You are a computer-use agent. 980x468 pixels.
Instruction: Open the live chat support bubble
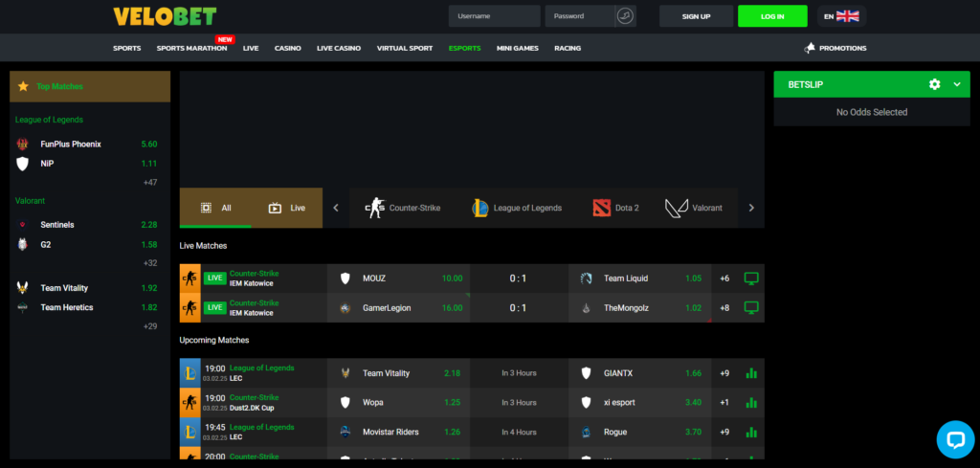[954, 438]
